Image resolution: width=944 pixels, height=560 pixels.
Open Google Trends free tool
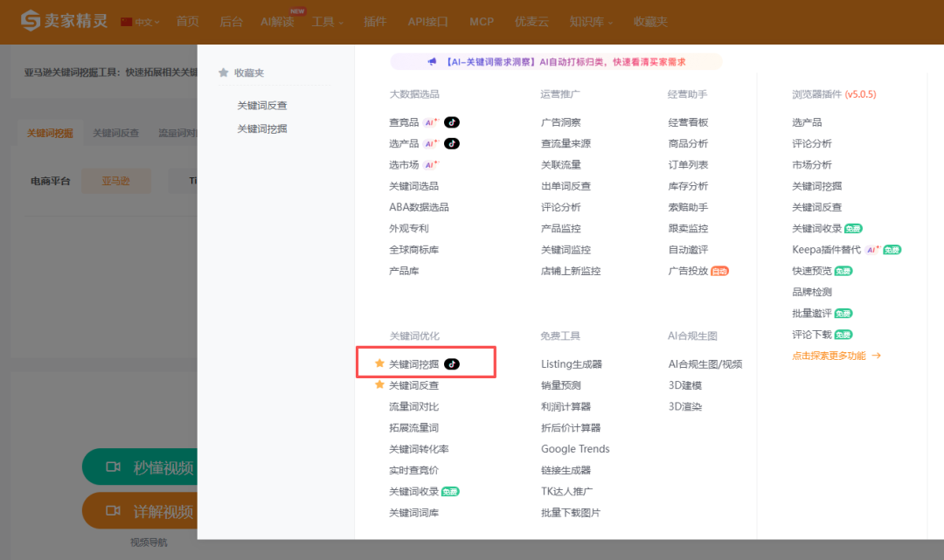(x=575, y=449)
